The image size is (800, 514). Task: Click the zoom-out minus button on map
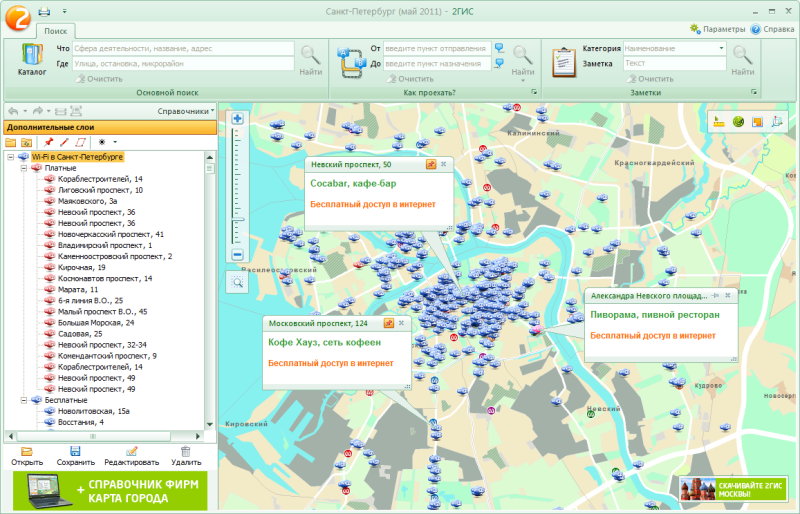[x=238, y=254]
